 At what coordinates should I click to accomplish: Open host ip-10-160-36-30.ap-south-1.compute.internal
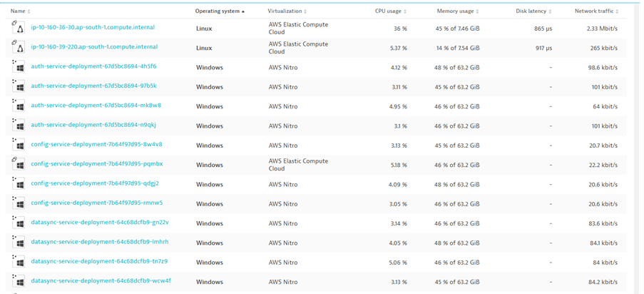pyautogui.click(x=93, y=28)
